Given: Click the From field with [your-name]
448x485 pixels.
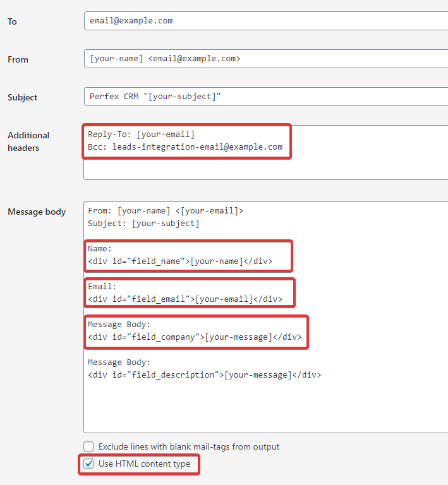Looking at the screenshot, I should coord(266,59).
